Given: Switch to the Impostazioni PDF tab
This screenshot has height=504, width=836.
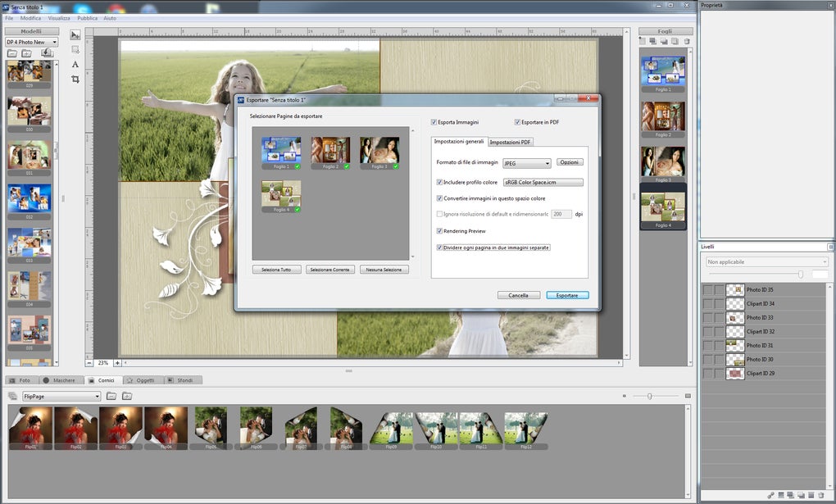Looking at the screenshot, I should click(511, 142).
